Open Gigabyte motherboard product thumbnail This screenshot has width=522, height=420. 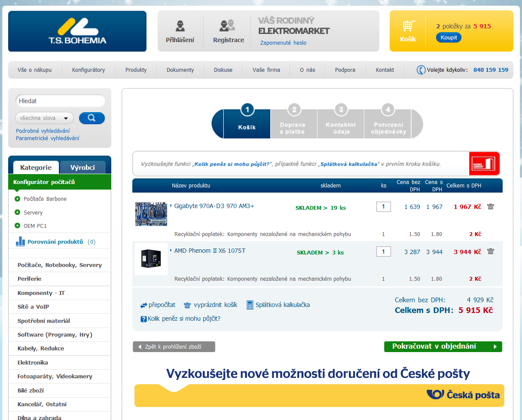click(x=151, y=214)
